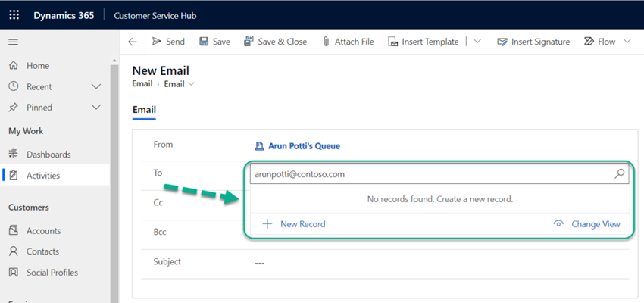Open Customer Service Hub app name
This screenshot has width=644, height=303.
[155, 16]
